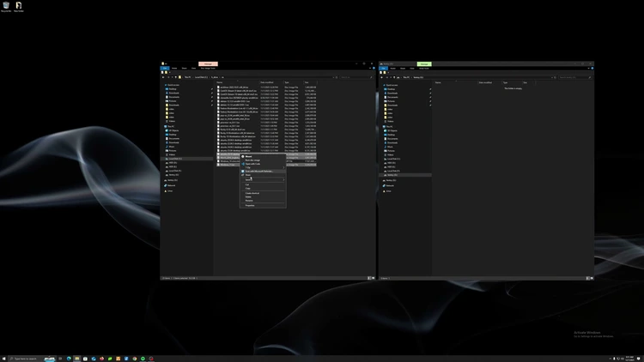644x362 pixels.
Task: Click Back arrow in Ventoy window
Action: pos(381,77)
